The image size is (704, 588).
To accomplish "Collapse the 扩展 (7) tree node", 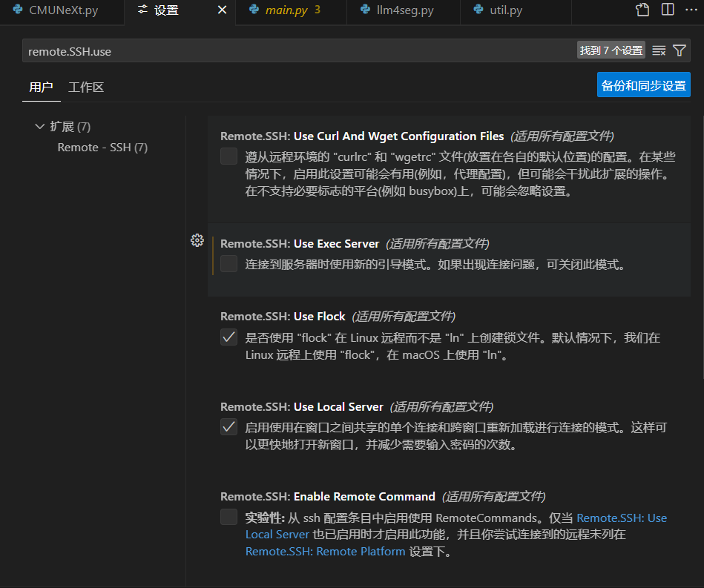I will 39,126.
